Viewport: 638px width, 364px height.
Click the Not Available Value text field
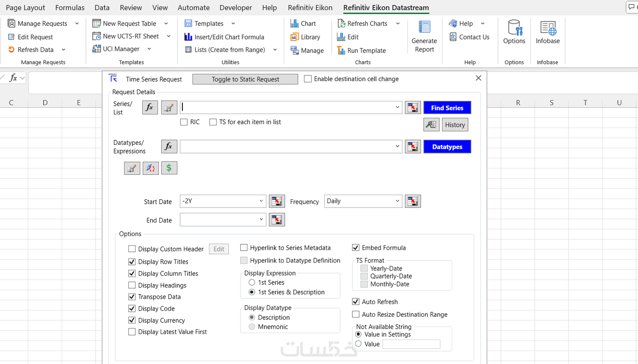(x=411, y=344)
